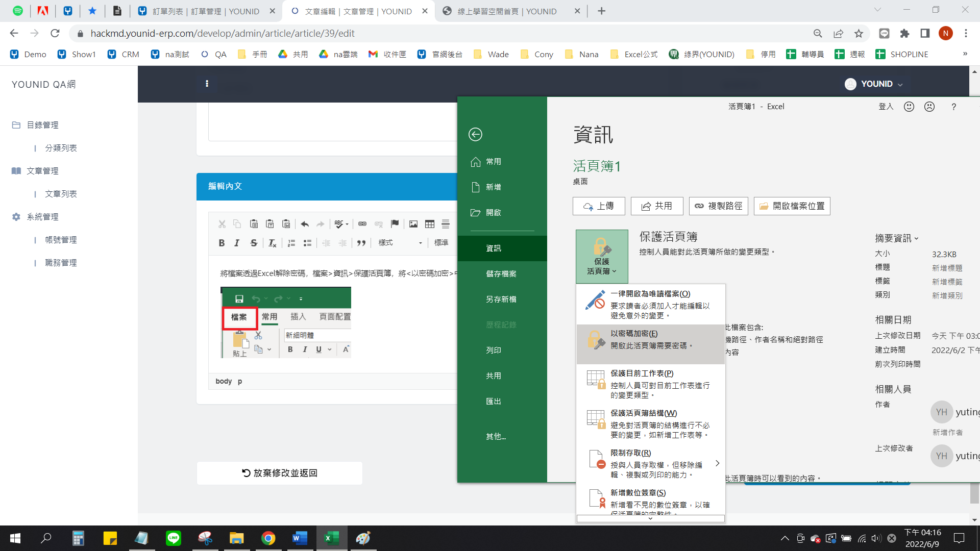The height and width of the screenshot is (551, 980).
Task: Toggle bold formatting in the editor
Action: [x=222, y=243]
